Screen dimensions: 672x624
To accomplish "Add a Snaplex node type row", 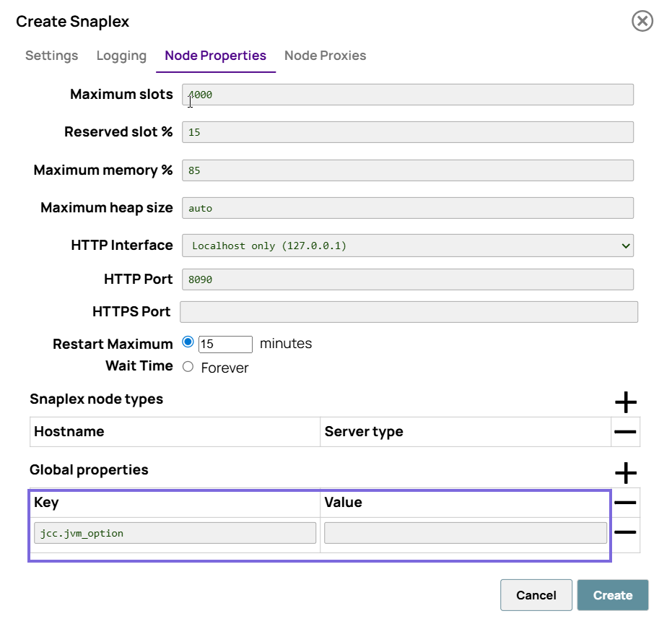I will coord(625,402).
